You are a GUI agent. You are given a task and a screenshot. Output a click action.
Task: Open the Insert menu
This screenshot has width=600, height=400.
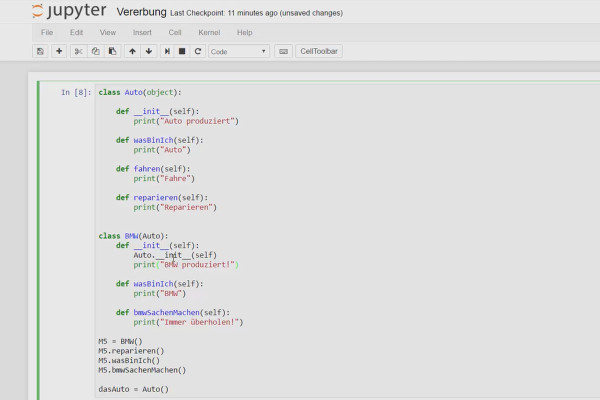point(142,33)
